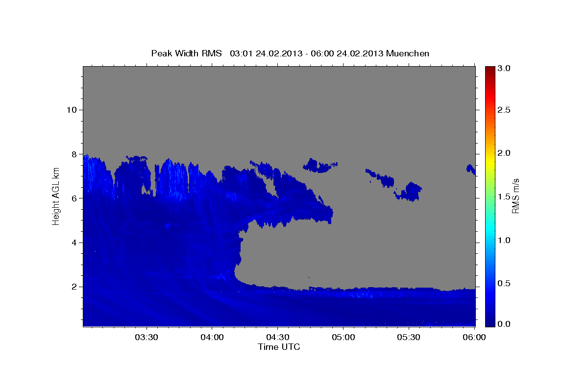Click the colorbar '1.5' value label
Viewport: 588px width, 392px height.
504,197
